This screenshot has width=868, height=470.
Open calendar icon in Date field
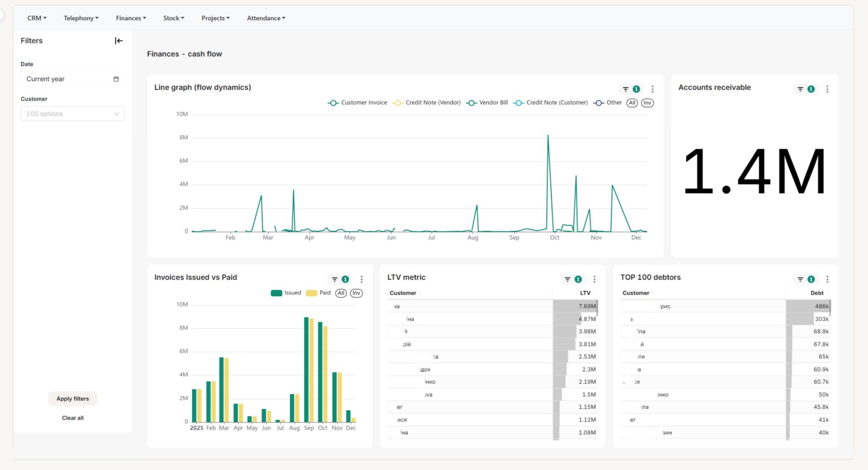(116, 79)
